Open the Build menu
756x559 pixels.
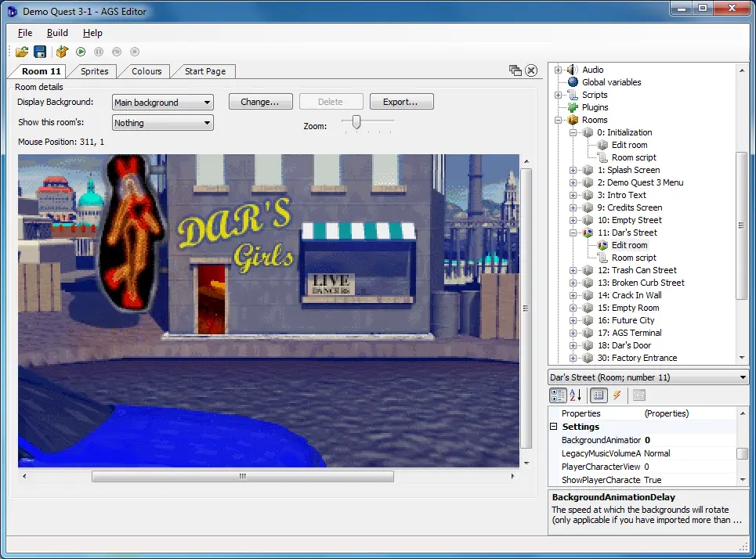(57, 33)
